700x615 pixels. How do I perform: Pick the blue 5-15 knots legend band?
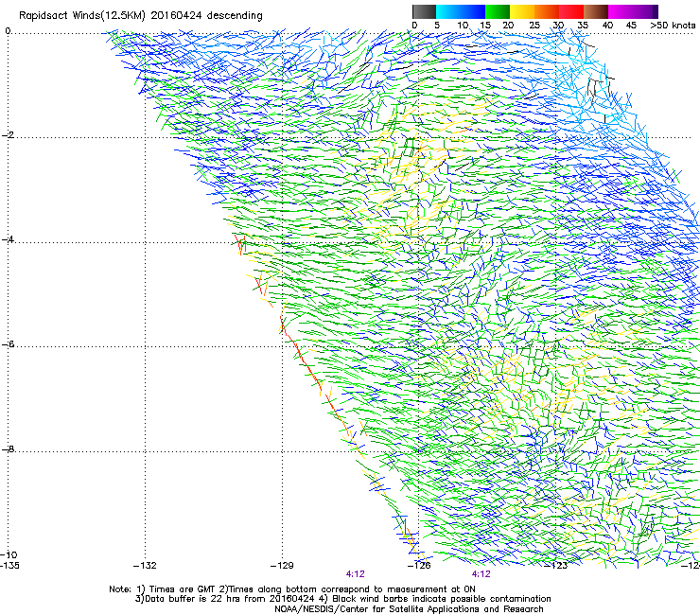point(461,11)
